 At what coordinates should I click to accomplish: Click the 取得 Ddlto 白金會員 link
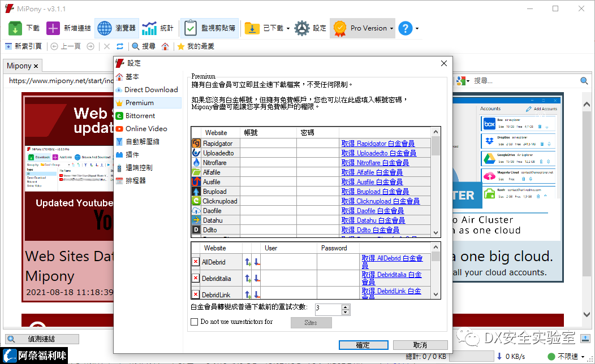click(x=370, y=230)
